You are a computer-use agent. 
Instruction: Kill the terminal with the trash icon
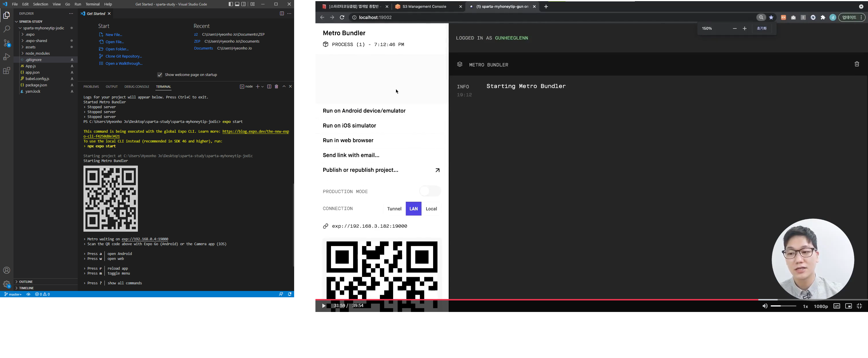pyautogui.click(x=276, y=87)
